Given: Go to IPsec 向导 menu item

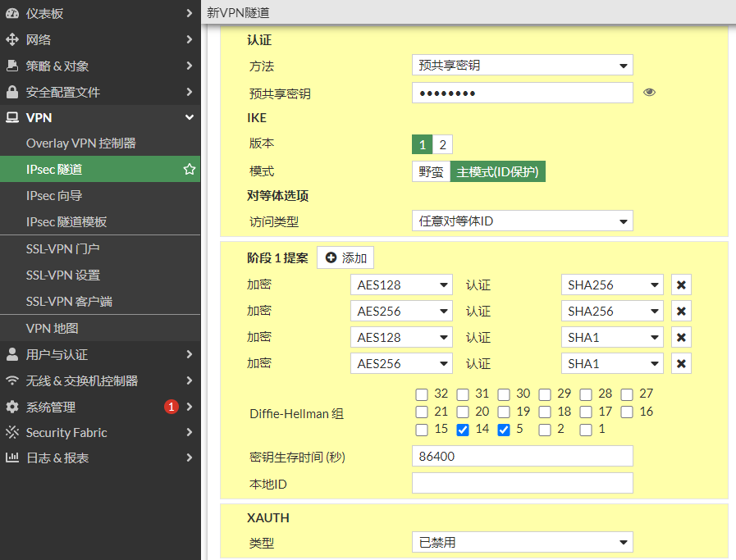Looking at the screenshot, I should pos(54,196).
